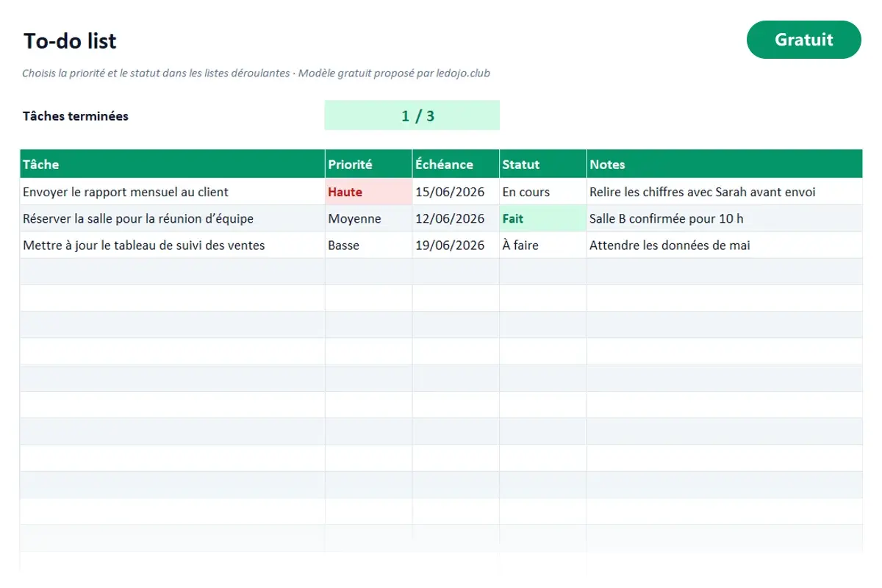Click the Priorité column header
This screenshot has width=882, height=588.
[368, 164]
